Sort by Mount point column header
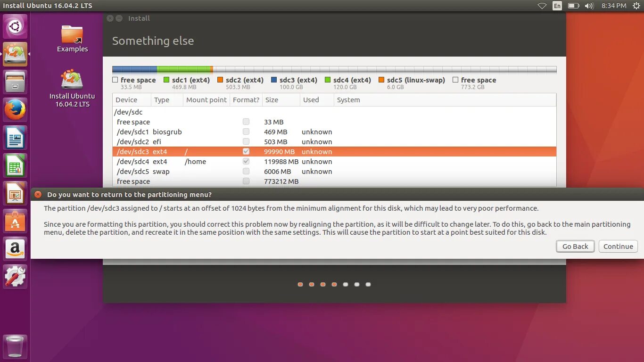 click(x=206, y=100)
